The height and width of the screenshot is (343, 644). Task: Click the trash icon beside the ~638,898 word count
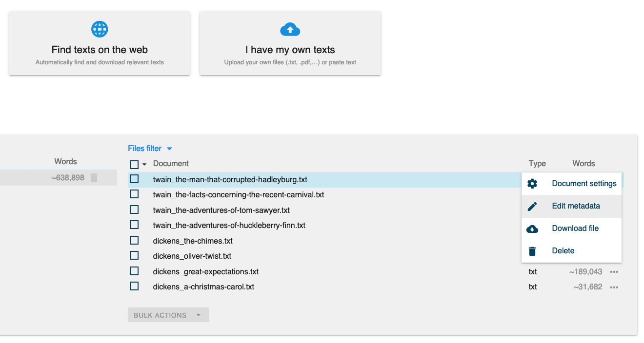point(94,178)
